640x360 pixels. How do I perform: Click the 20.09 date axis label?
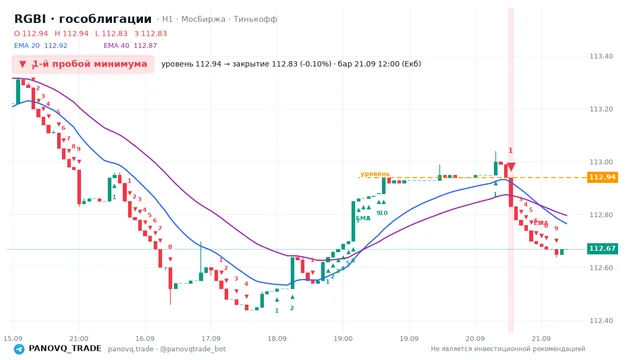click(475, 339)
